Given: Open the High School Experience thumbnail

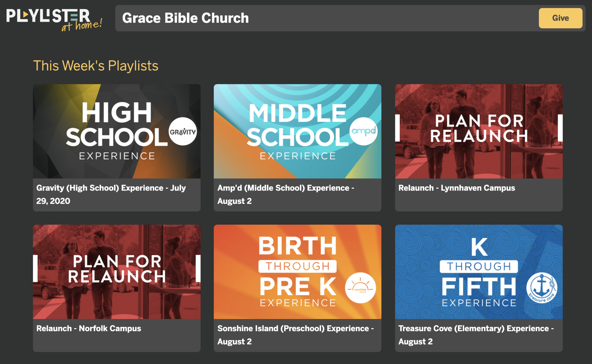Looking at the screenshot, I should click(x=117, y=131).
